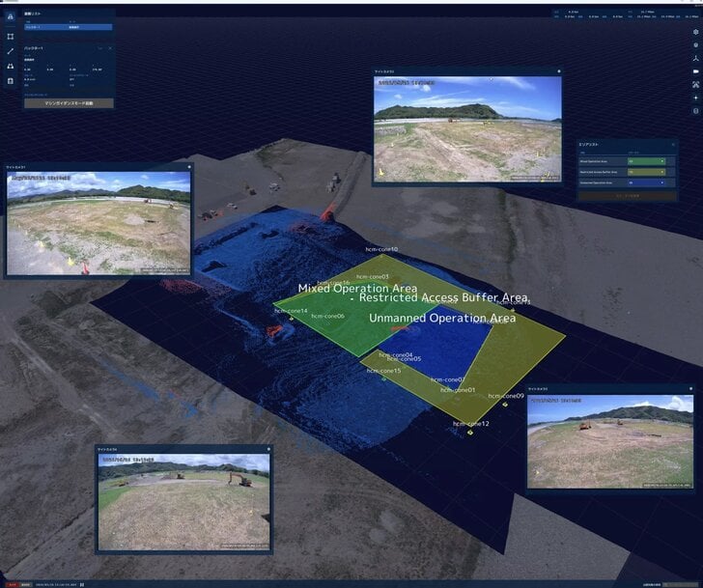Click the 'Mixed Operation Area' map label
703x588 pixels.
357,288
